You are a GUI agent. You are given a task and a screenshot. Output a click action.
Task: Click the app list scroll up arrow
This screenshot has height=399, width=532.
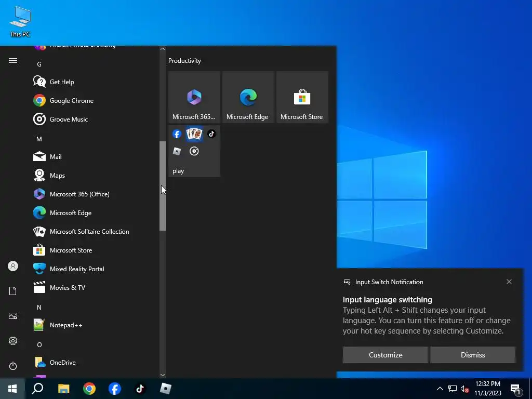pos(163,49)
